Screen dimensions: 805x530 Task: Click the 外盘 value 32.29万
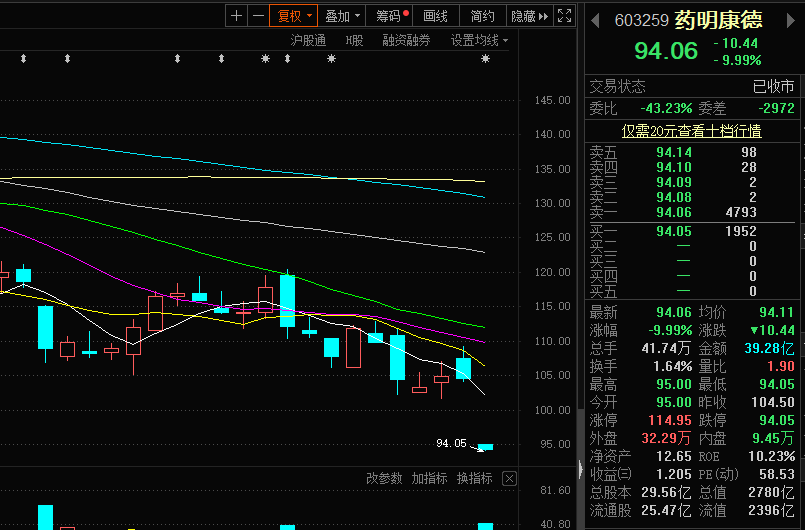[x=666, y=439]
